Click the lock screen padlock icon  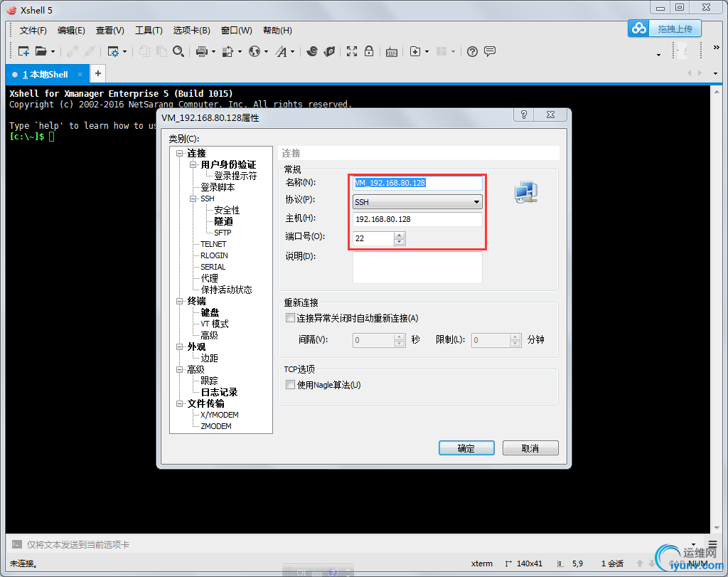pyautogui.click(x=369, y=51)
